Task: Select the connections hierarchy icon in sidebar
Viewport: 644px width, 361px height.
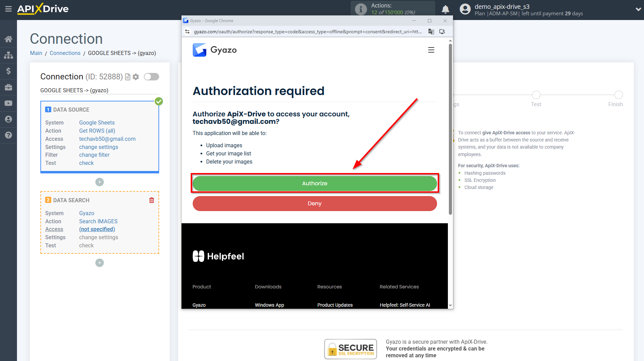Action: 8,55
